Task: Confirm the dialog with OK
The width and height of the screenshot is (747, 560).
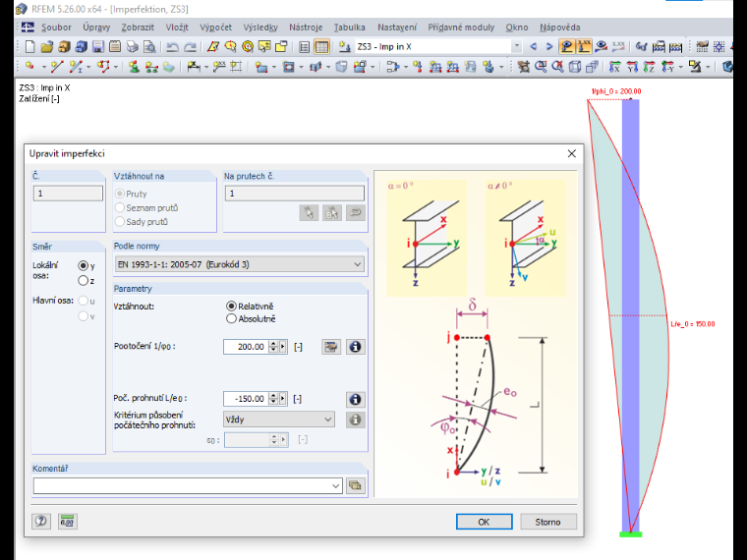Action: 484,522
